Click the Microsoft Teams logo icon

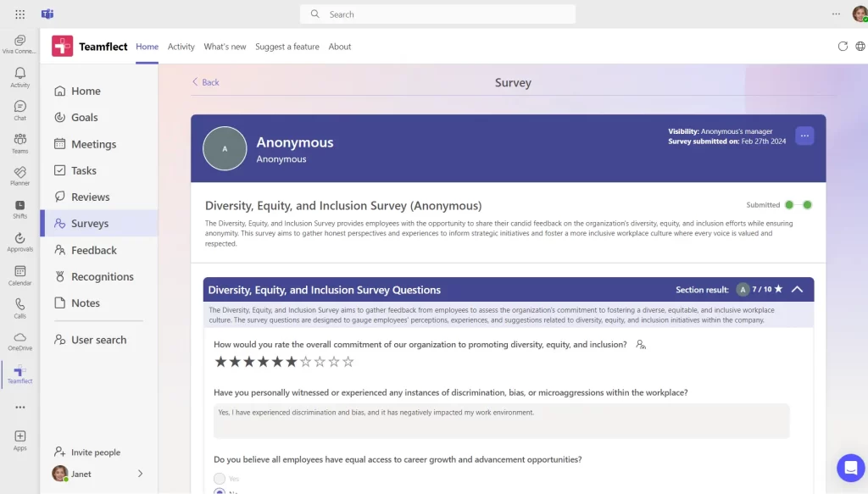coord(47,14)
